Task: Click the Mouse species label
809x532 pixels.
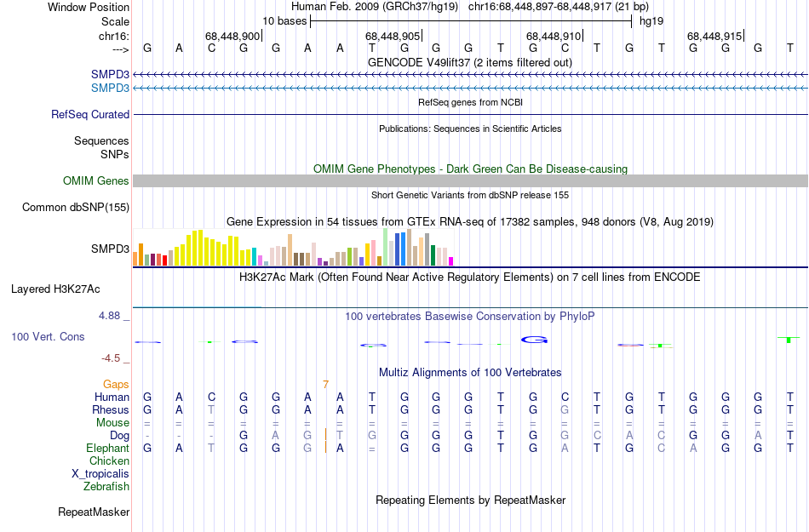Action: coord(112,423)
